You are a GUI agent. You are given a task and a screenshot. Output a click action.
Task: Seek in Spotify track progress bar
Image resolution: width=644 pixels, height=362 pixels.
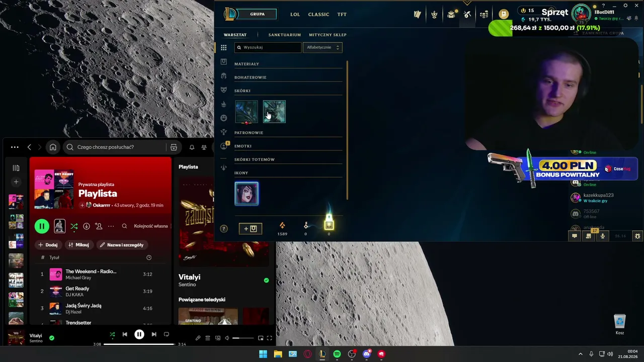pyautogui.click(x=139, y=344)
